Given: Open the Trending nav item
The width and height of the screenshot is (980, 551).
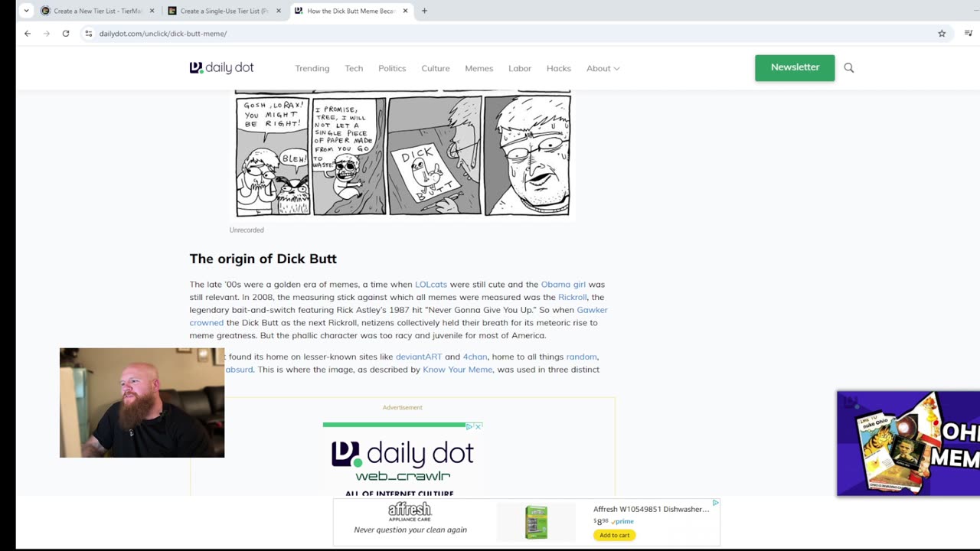Looking at the screenshot, I should pos(312,68).
